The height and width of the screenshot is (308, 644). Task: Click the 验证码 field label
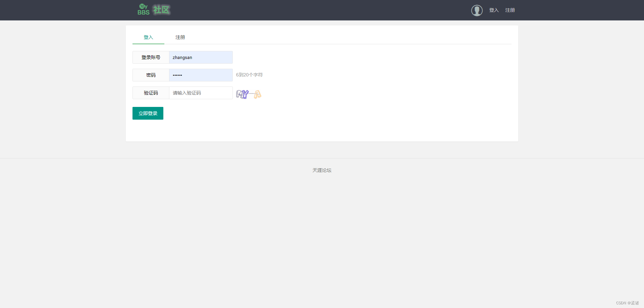[151, 93]
